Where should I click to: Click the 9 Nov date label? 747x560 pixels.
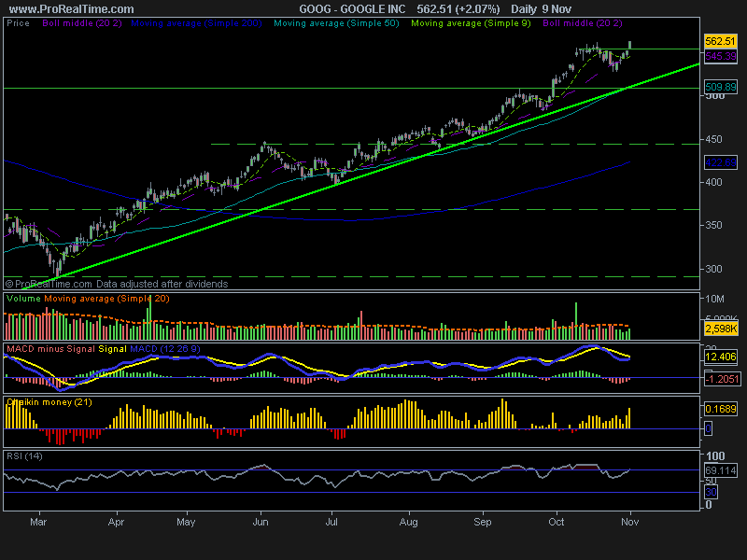tap(557, 9)
